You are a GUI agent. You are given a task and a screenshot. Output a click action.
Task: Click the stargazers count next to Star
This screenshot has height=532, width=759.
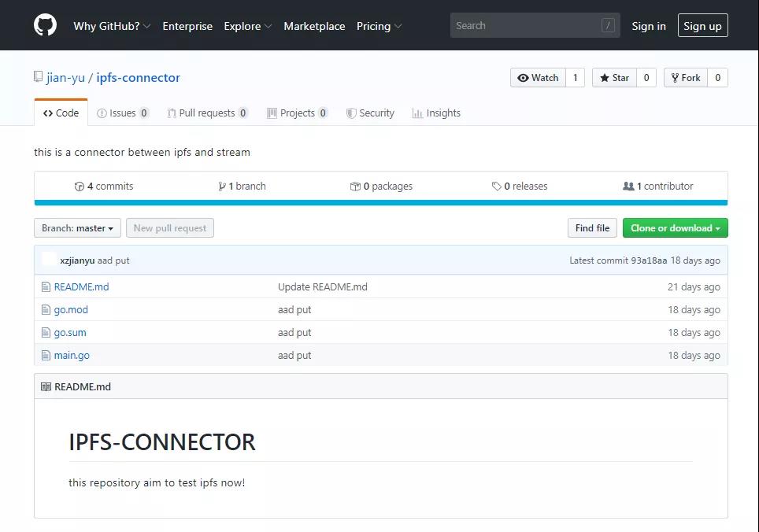tap(646, 77)
